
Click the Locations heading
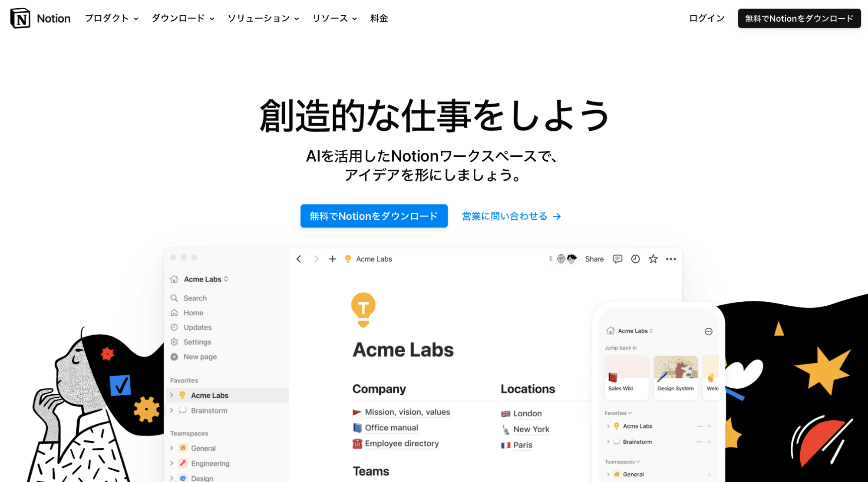point(528,389)
